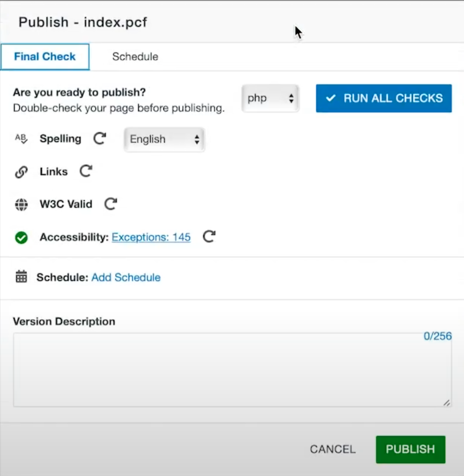Click the Run All Checks button

click(x=384, y=99)
